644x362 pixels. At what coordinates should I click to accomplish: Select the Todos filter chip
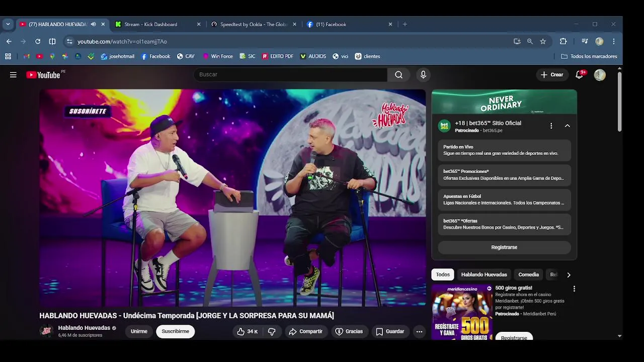443,275
